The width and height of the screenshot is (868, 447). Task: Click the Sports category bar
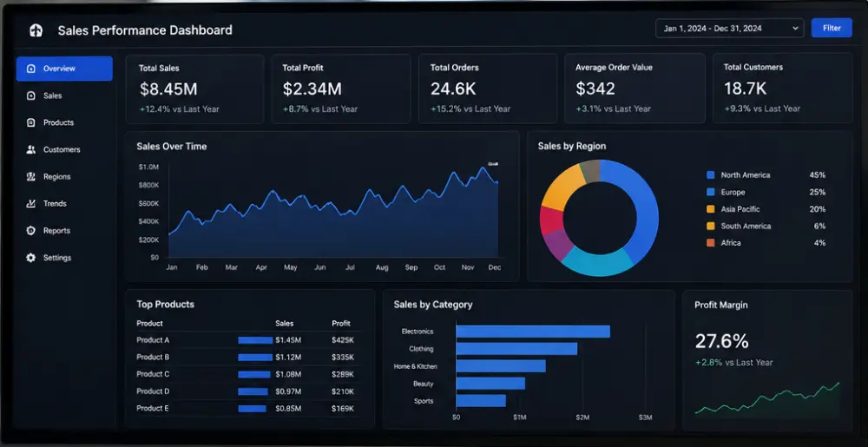coord(481,400)
